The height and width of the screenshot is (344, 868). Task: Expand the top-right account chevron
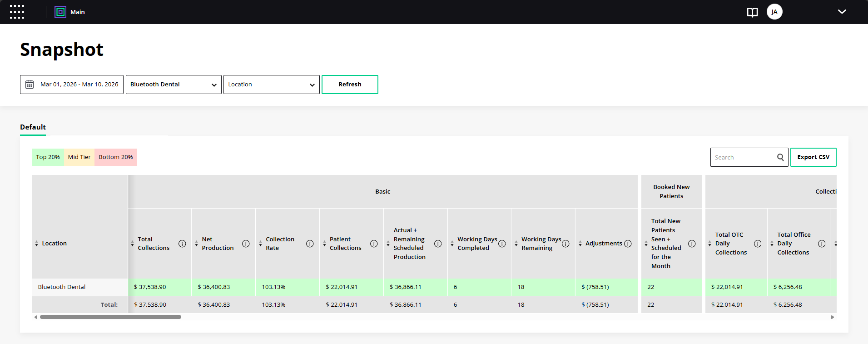pyautogui.click(x=842, y=12)
